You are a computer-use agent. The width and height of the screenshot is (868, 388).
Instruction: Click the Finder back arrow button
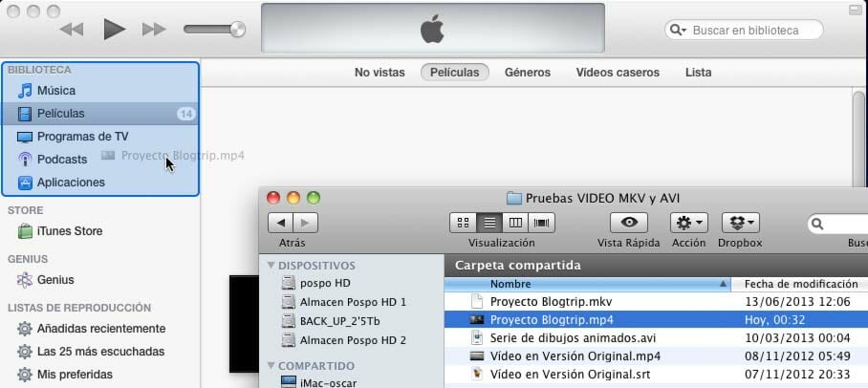point(280,223)
